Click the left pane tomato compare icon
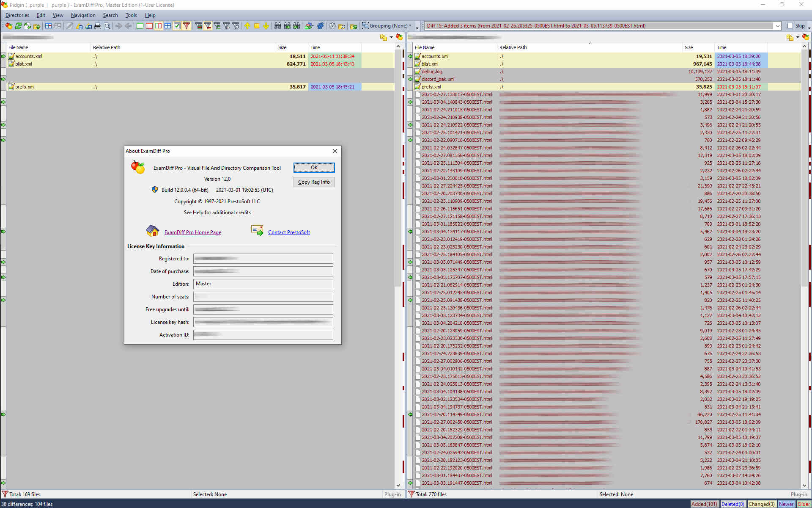The image size is (812, 508). pyautogui.click(x=399, y=37)
